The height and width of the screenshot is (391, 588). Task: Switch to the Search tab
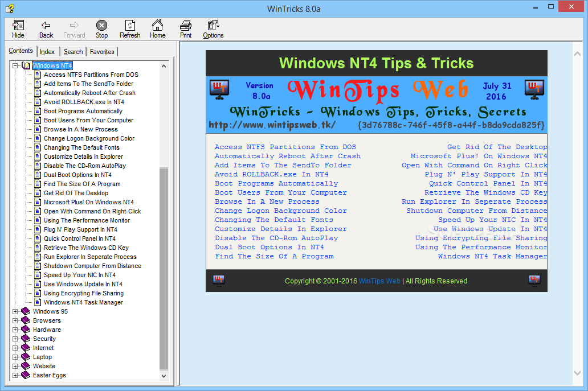(x=73, y=52)
